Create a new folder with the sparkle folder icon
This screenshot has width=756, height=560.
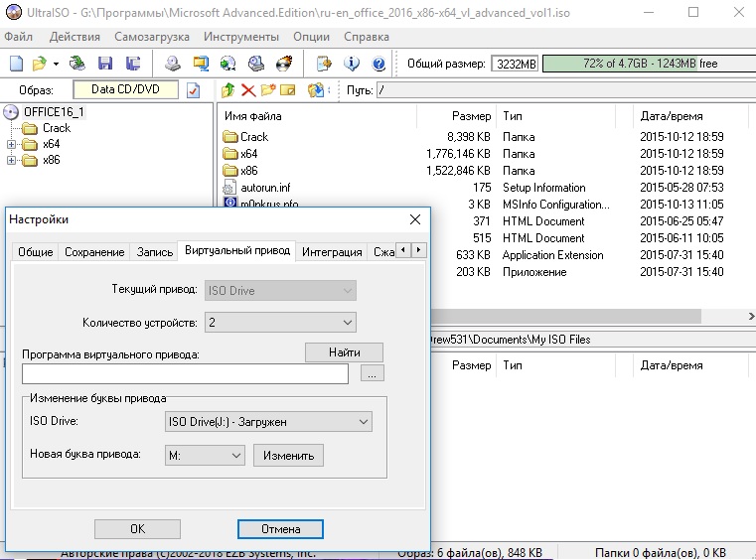[x=268, y=90]
